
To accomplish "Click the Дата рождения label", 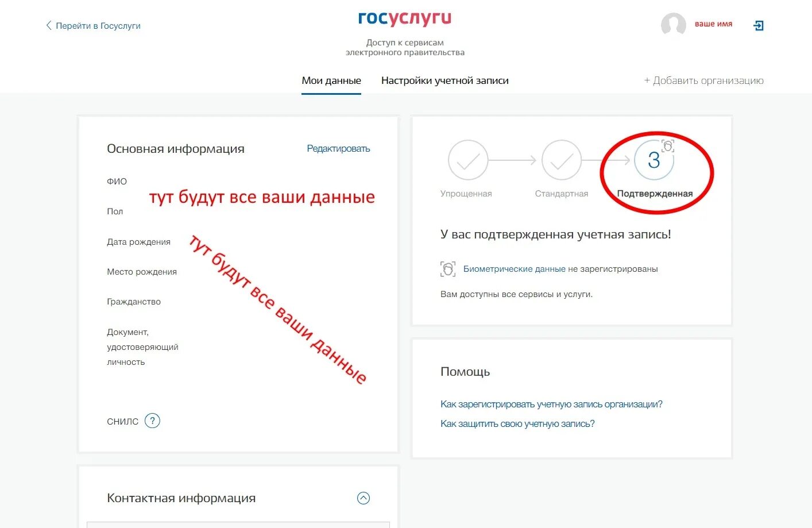I will pos(138,242).
